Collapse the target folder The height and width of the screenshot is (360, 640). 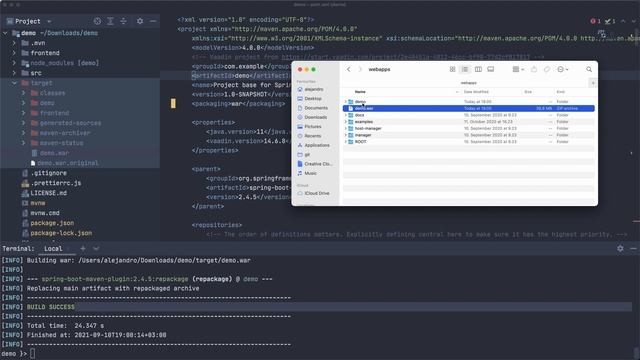pos(14,83)
